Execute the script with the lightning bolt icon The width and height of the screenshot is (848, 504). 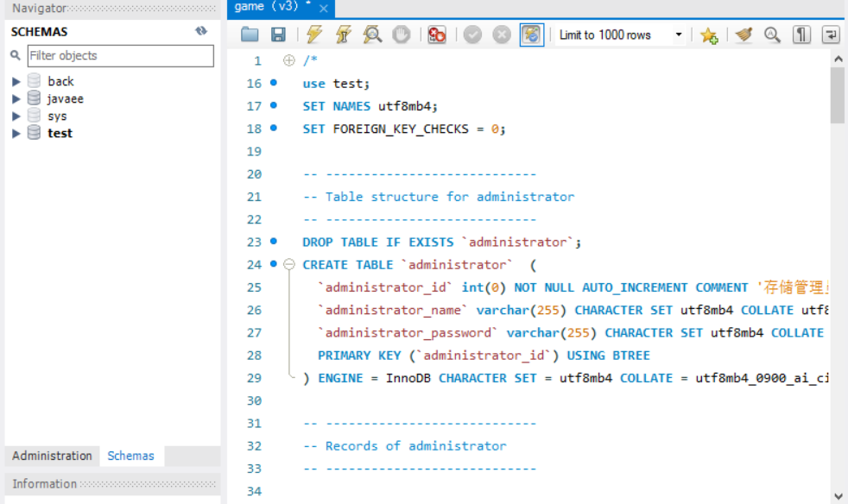314,35
